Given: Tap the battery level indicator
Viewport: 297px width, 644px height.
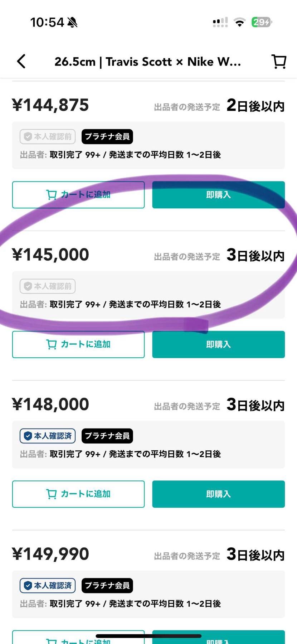Looking at the screenshot, I should click(x=262, y=22).
